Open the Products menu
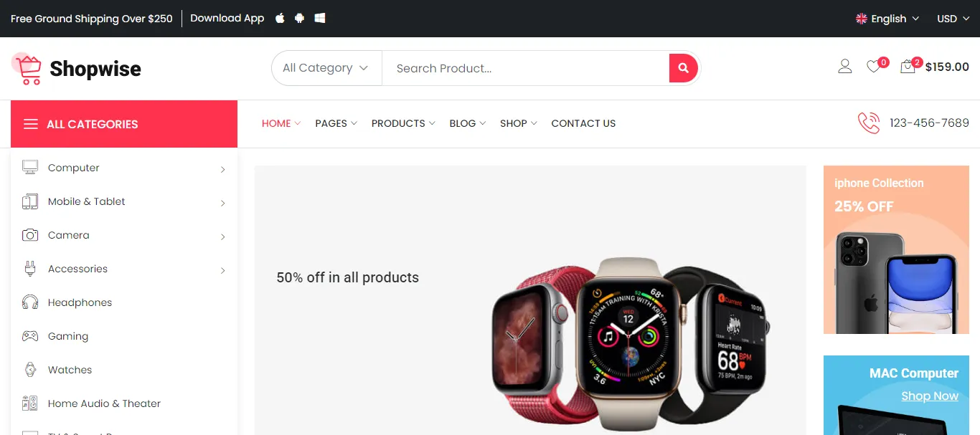This screenshot has width=980, height=435. (403, 123)
